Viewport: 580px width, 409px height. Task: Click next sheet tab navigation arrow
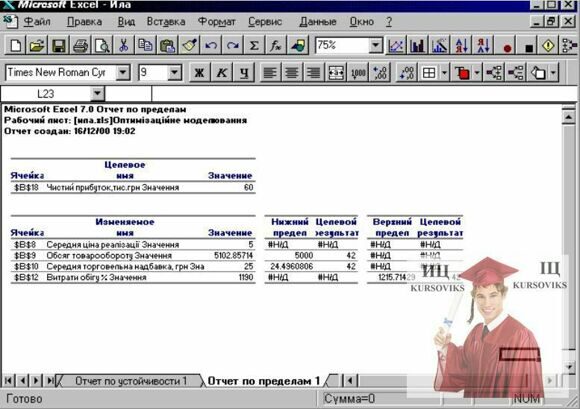pyautogui.click(x=36, y=381)
